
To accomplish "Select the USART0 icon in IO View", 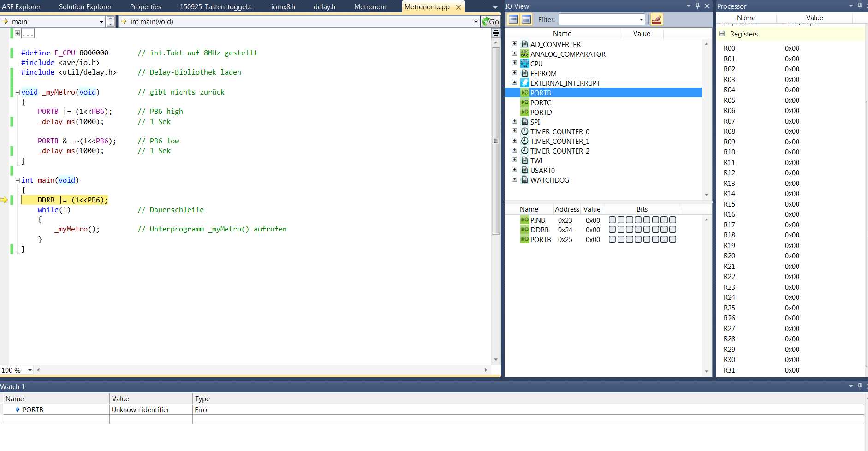I will point(524,170).
